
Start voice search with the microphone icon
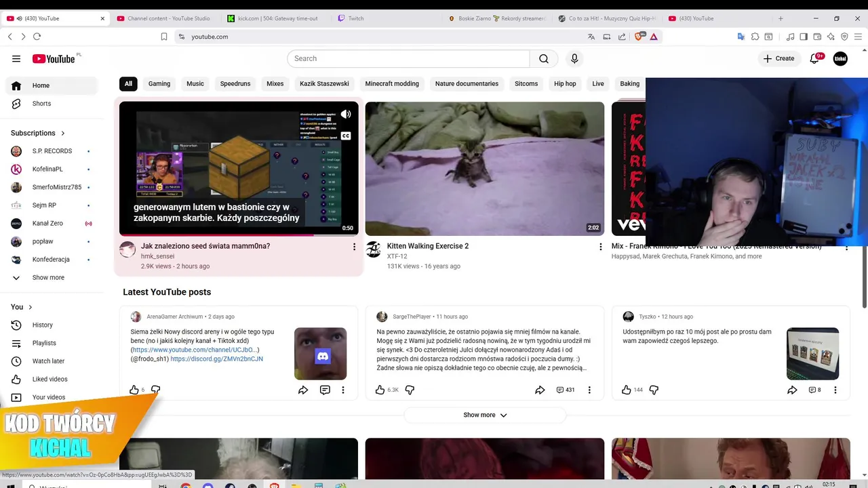[574, 59]
